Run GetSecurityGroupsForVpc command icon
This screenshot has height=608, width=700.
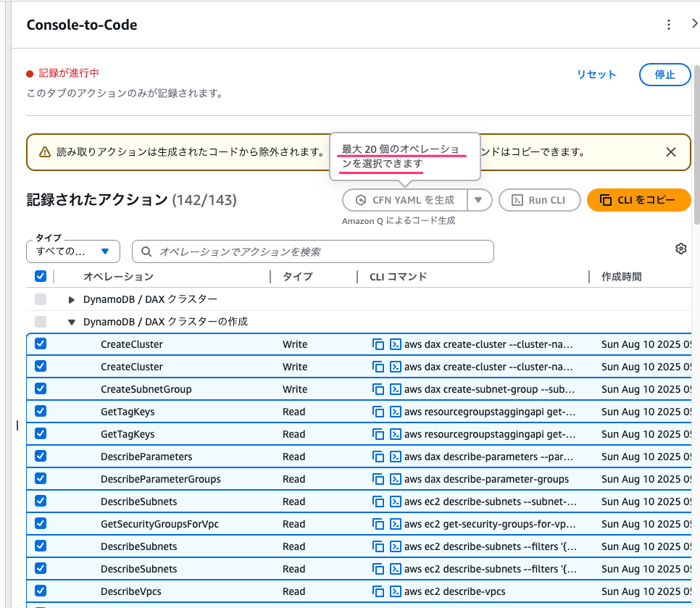[395, 524]
